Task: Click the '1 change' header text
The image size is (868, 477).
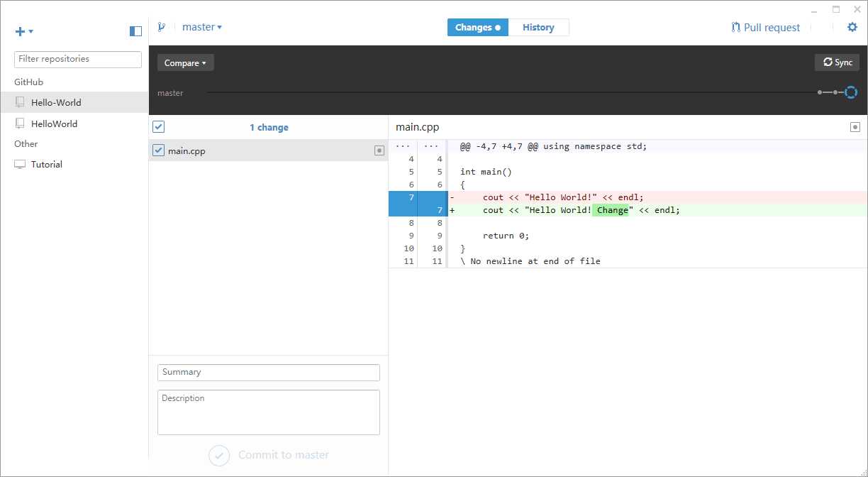Action: click(x=269, y=128)
